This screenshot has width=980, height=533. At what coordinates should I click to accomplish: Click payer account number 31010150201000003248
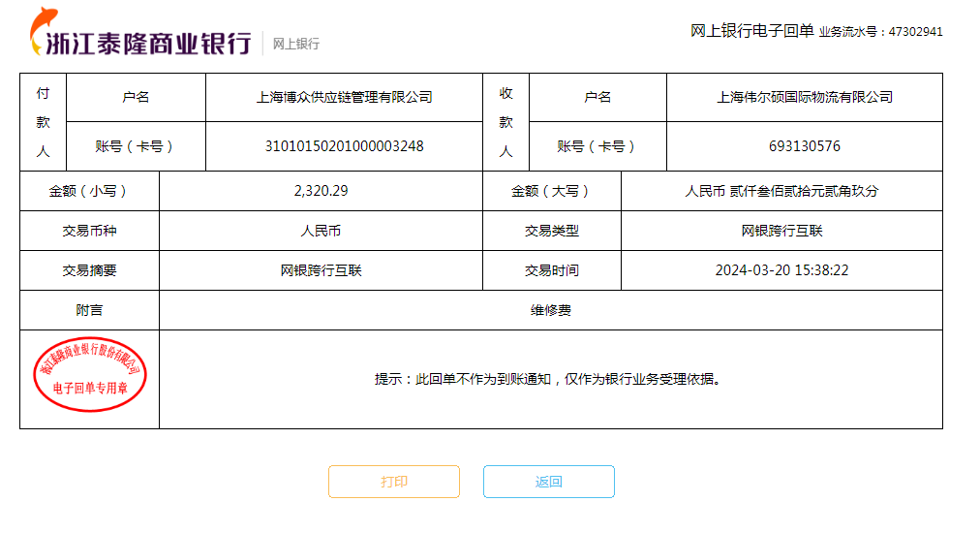click(344, 146)
